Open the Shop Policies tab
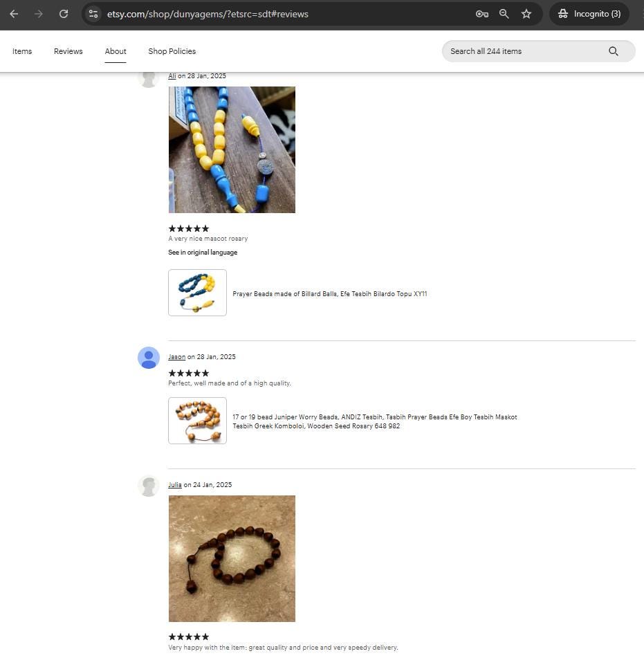The width and height of the screenshot is (644, 658). [172, 51]
